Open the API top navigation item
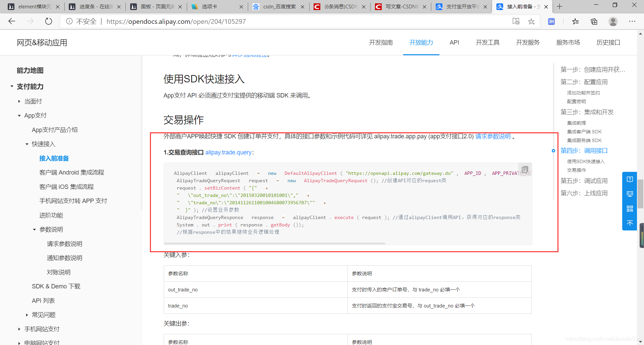 click(x=454, y=43)
